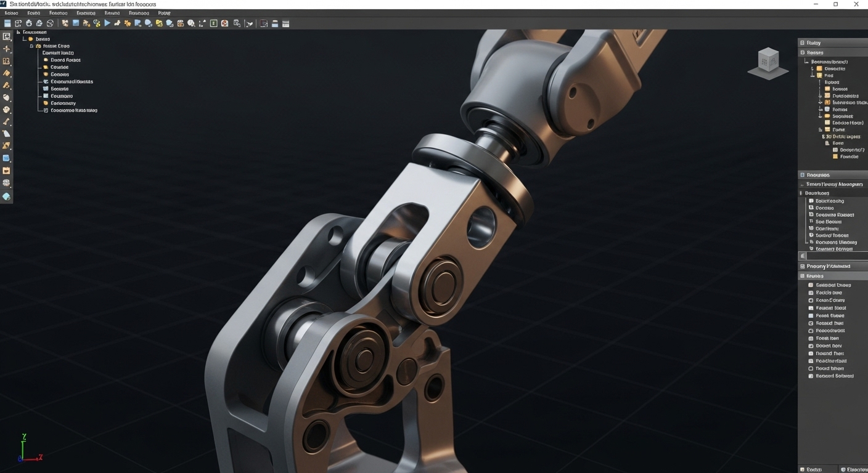Select the topmost selection tool in the left sidebar

tap(7, 36)
